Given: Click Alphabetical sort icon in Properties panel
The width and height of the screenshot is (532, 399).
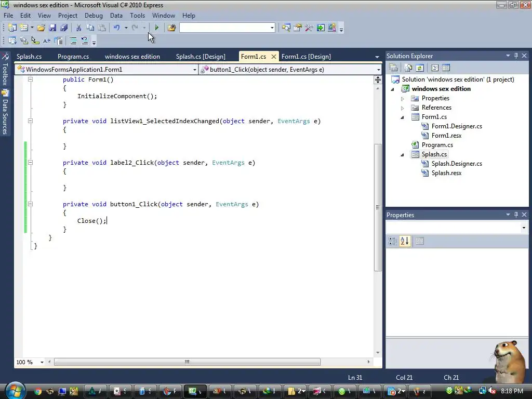Looking at the screenshot, I should [x=404, y=241].
